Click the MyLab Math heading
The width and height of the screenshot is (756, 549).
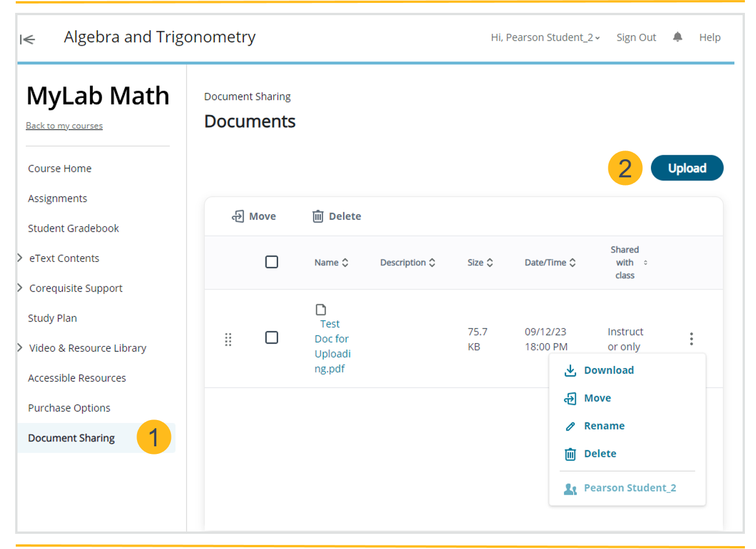(x=98, y=96)
